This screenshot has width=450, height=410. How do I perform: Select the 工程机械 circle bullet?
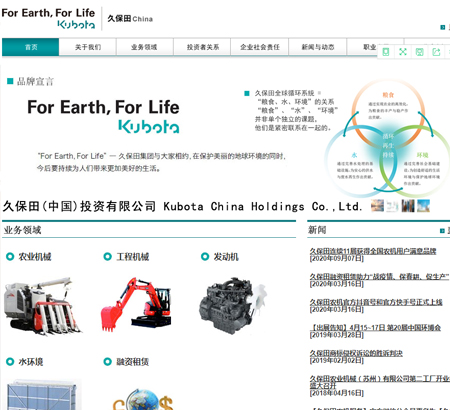point(107,256)
